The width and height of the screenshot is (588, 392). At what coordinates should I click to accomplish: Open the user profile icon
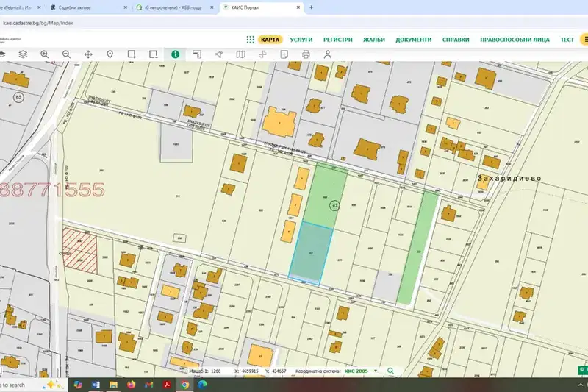pos(328,54)
